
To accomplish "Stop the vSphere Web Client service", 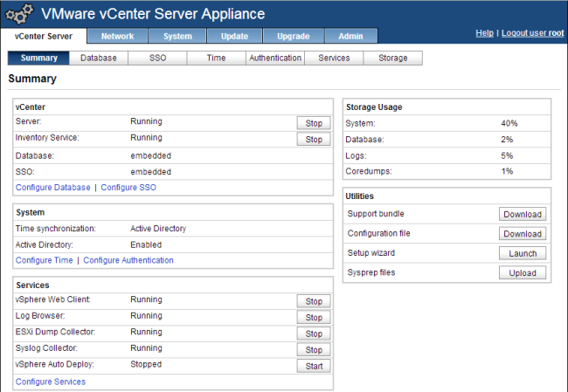I will click(314, 301).
